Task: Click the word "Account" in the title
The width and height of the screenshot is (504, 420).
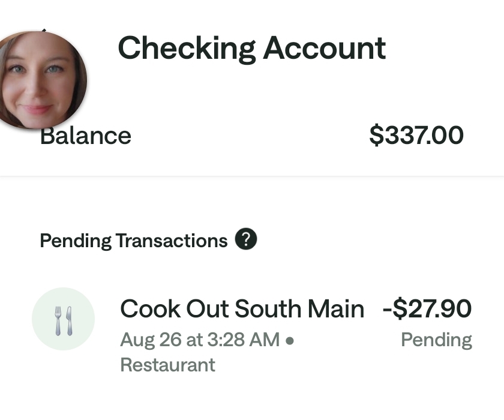Action: coord(324,48)
